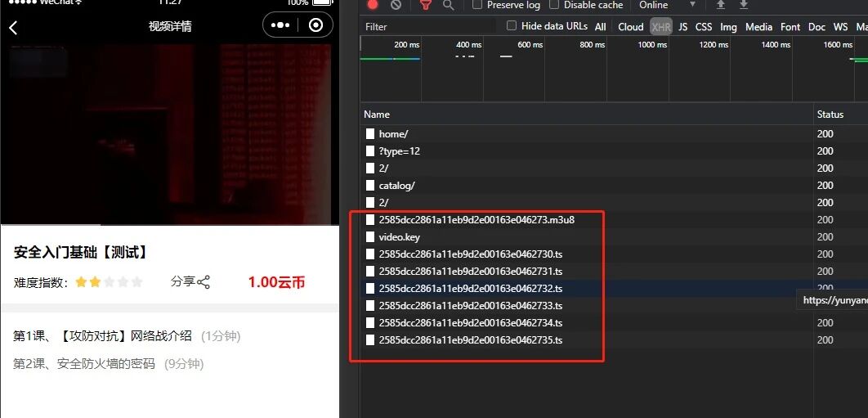Open the network search magnifier
Viewport: 868px width, 418px height.
(449, 5)
